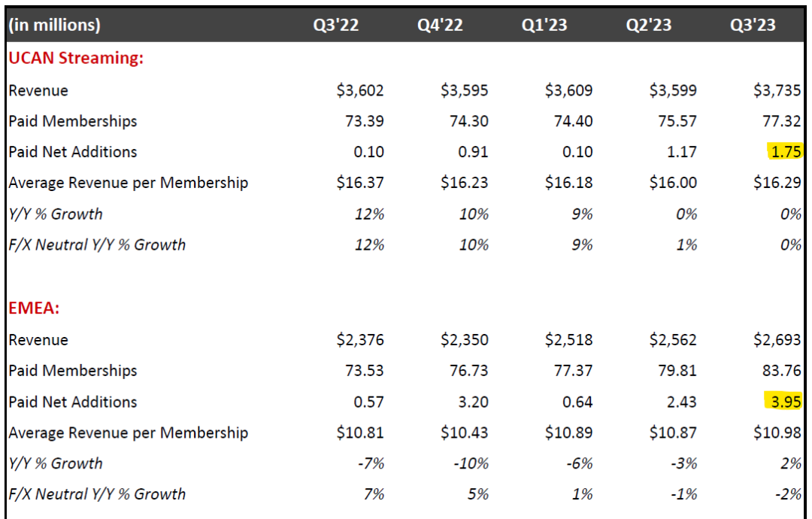Select EMEA Q3'22 revenue value $2,376

pos(360,340)
